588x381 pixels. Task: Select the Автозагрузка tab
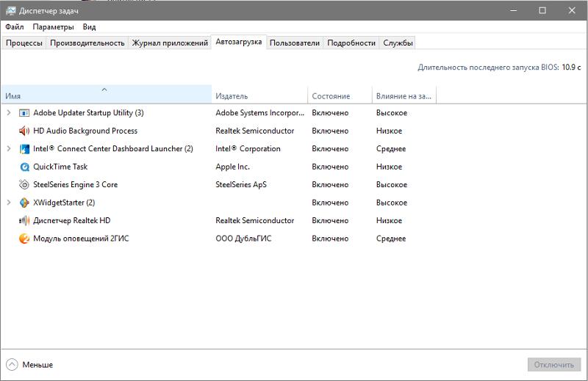238,42
